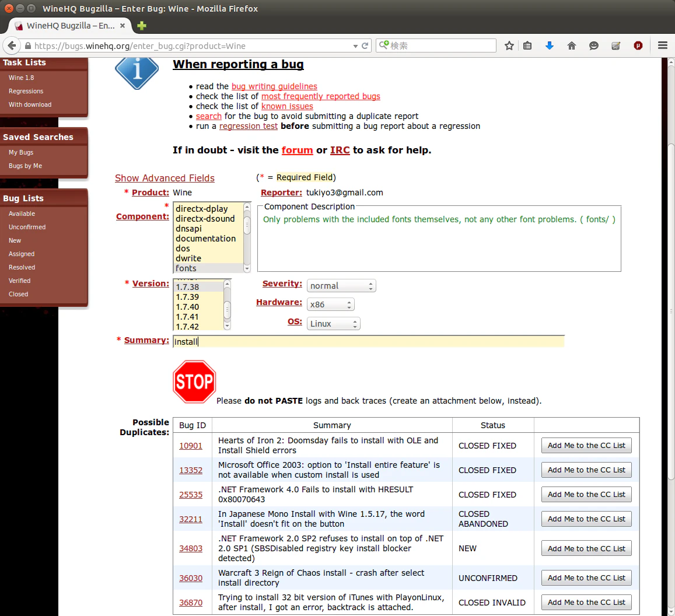
Task: Add me to CC for bug 36870
Action: [586, 602]
